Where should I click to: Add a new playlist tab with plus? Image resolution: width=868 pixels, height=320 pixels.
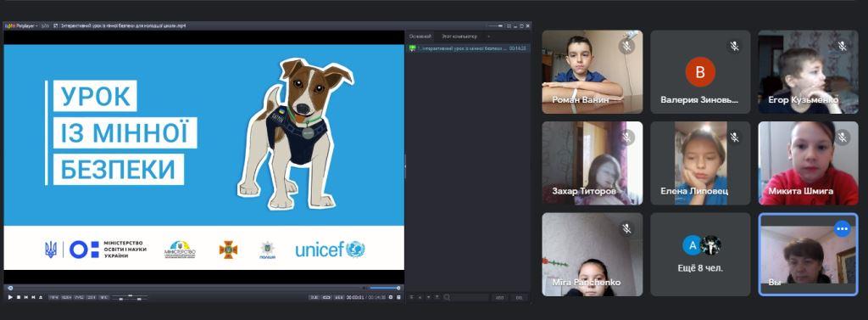tap(489, 36)
